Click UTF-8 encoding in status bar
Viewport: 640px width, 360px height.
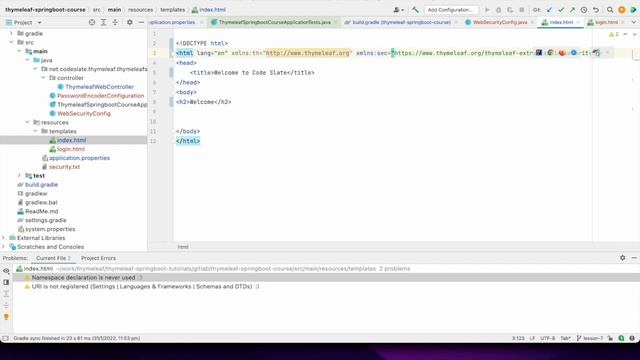click(547, 338)
